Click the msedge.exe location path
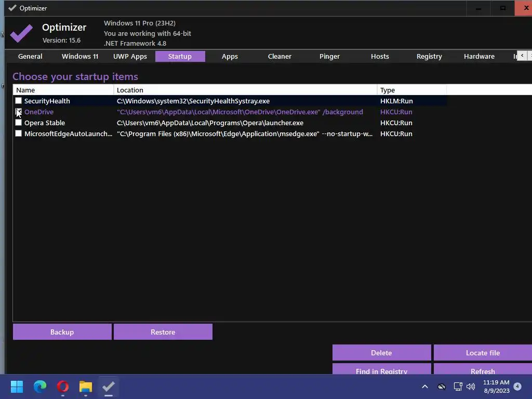Screen dimensions: 532x399 [245, 134]
